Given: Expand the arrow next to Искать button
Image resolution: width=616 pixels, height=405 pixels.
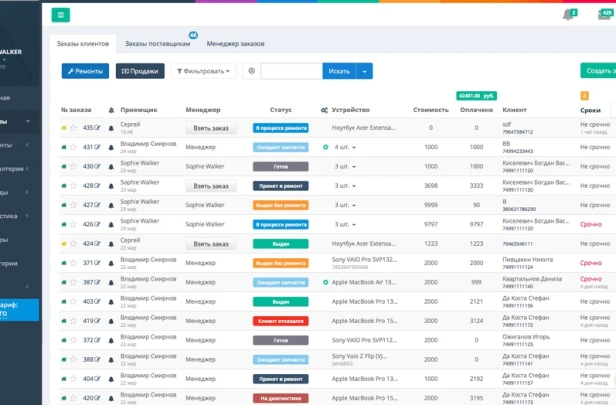Looking at the screenshot, I should [364, 71].
